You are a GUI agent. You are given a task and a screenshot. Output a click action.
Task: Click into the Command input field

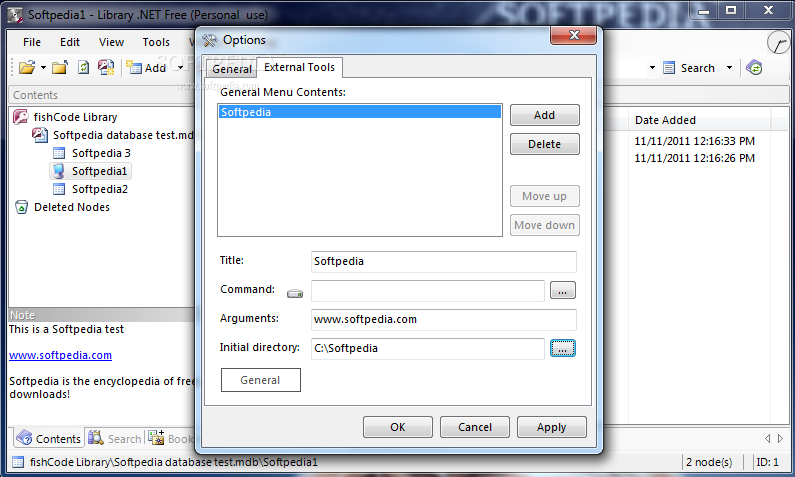pos(427,291)
